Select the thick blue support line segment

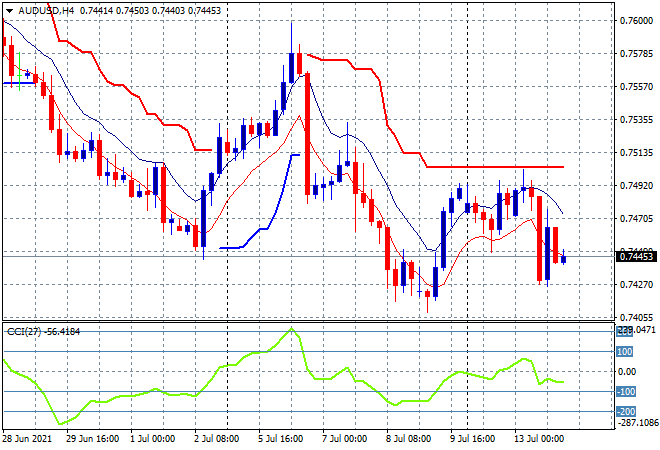click(x=236, y=247)
